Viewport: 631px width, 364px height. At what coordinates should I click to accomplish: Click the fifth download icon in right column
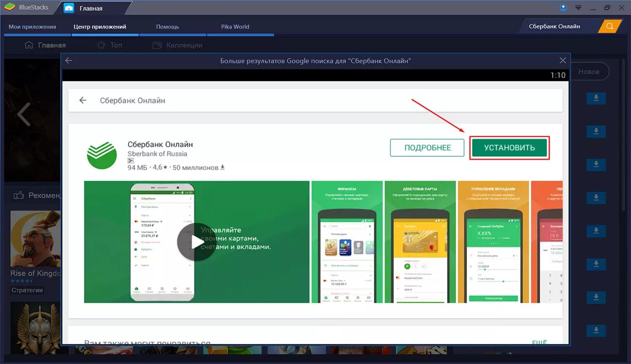click(596, 231)
